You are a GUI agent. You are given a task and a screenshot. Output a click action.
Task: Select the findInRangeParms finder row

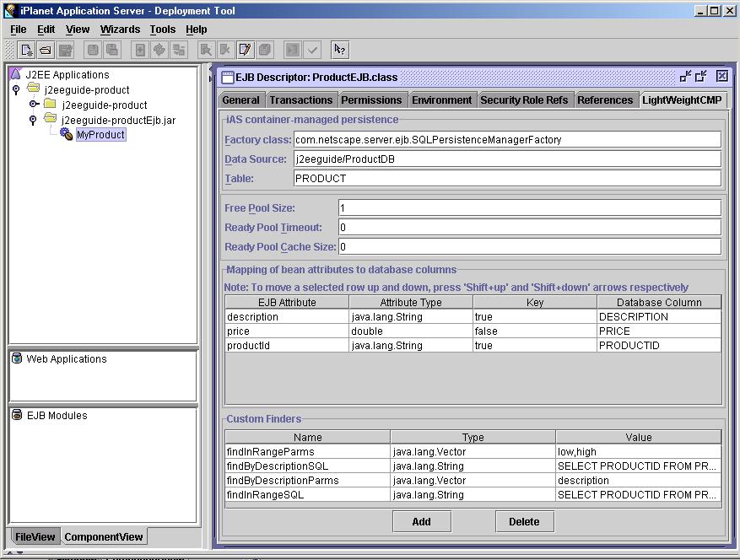point(473,451)
